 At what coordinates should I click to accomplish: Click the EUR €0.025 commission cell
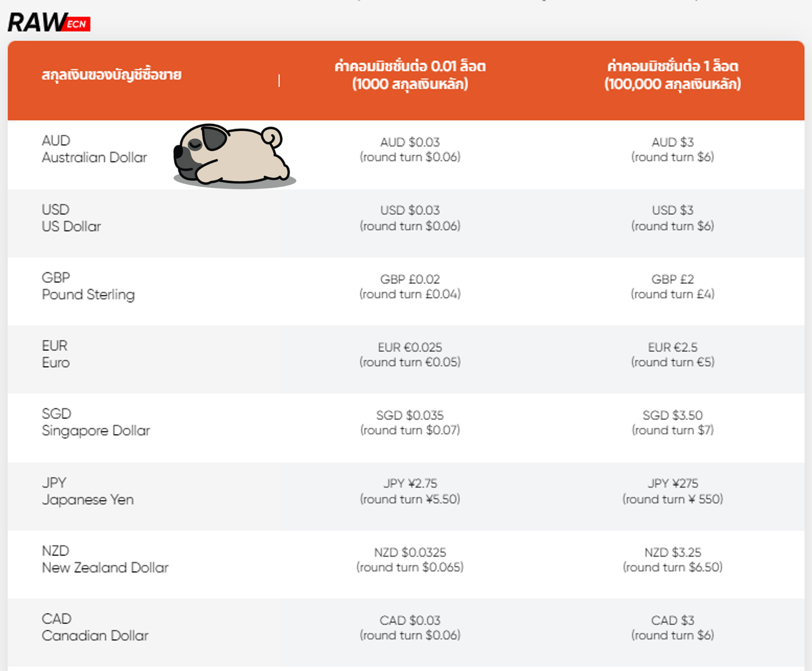tap(410, 355)
